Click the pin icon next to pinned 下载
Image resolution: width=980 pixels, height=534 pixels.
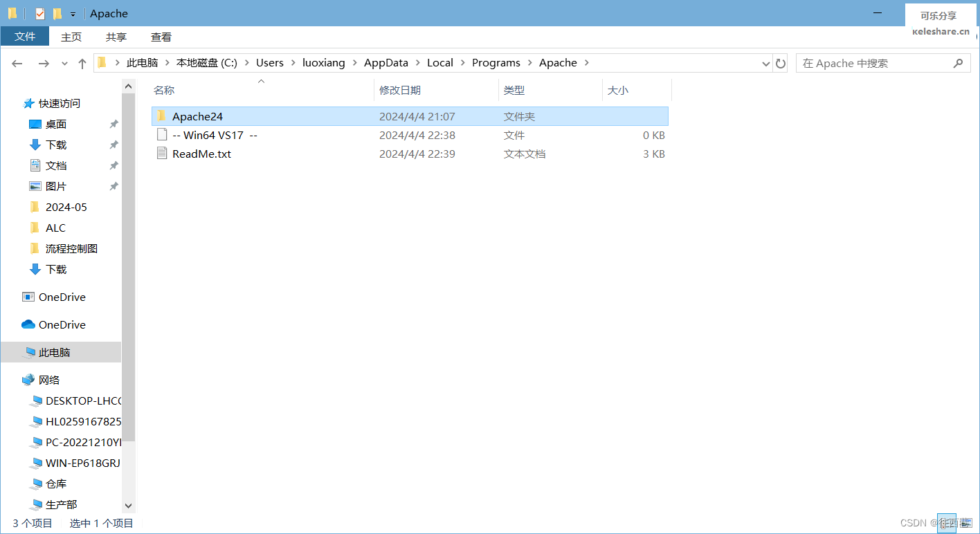tap(114, 145)
